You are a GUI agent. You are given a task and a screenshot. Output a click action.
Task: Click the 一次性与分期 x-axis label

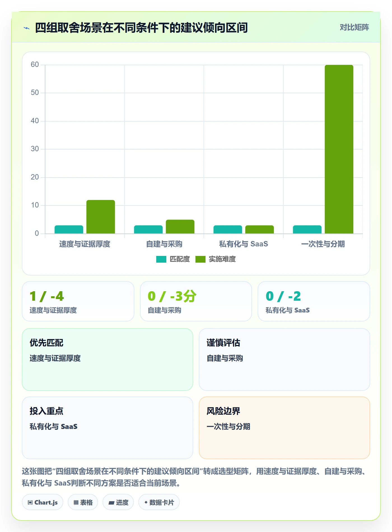tap(323, 244)
